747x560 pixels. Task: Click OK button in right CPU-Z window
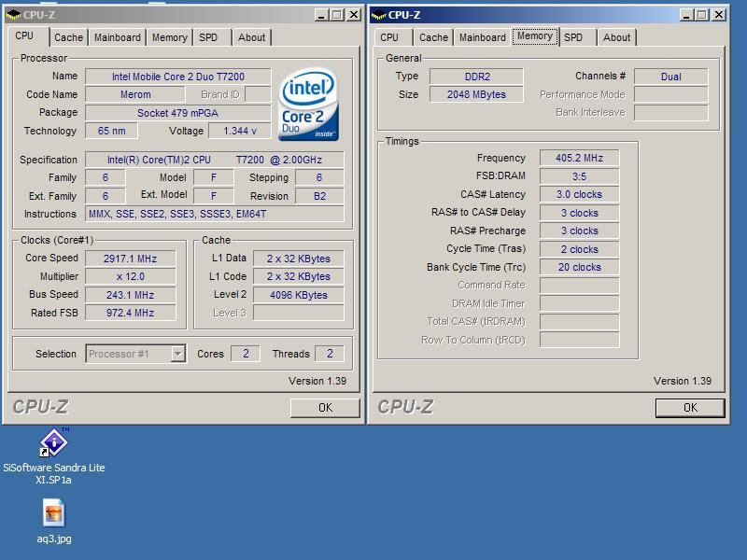(690, 408)
